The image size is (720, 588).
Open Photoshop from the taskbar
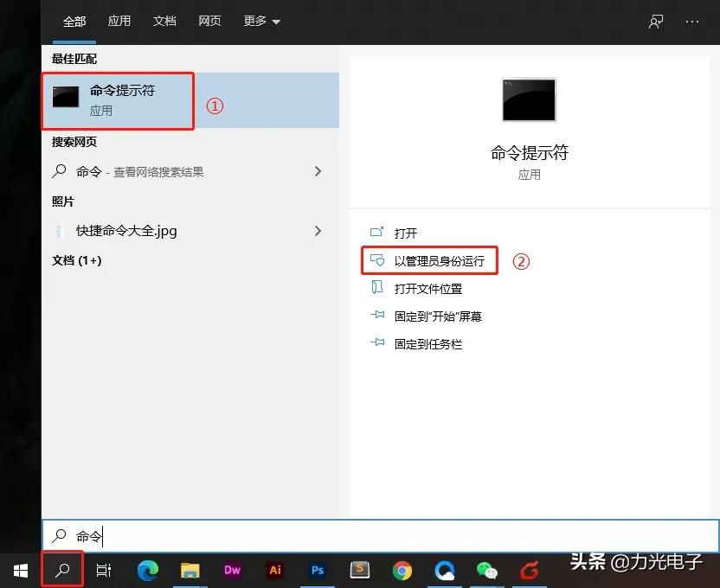coord(318,570)
